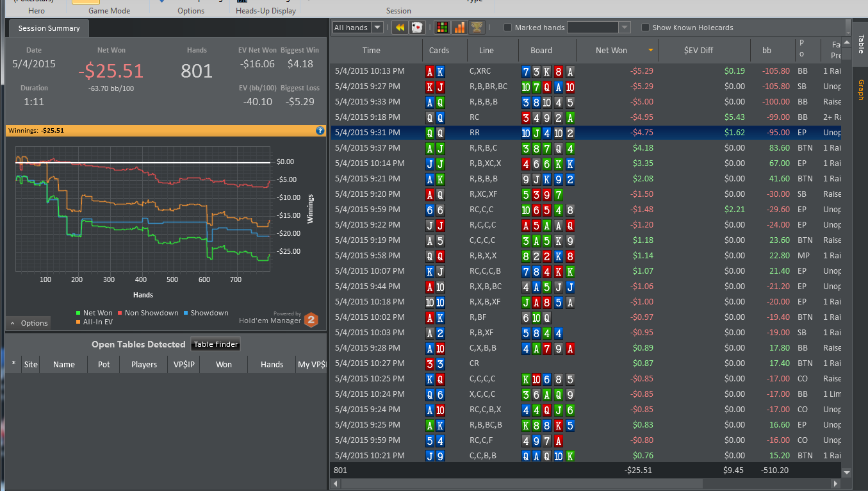Switch to the vertical Graph tab
Image resolution: width=868 pixels, height=491 pixels.
(860, 90)
